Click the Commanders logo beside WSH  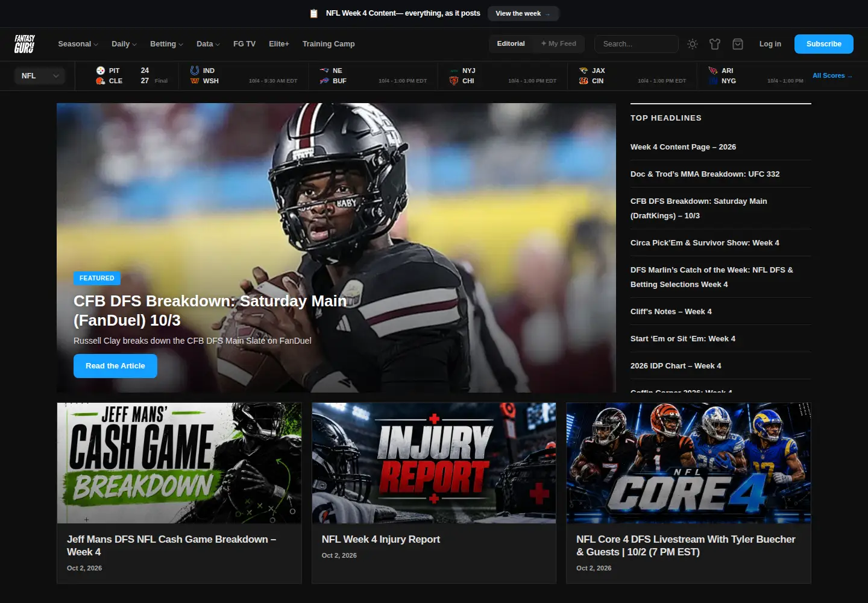point(195,81)
